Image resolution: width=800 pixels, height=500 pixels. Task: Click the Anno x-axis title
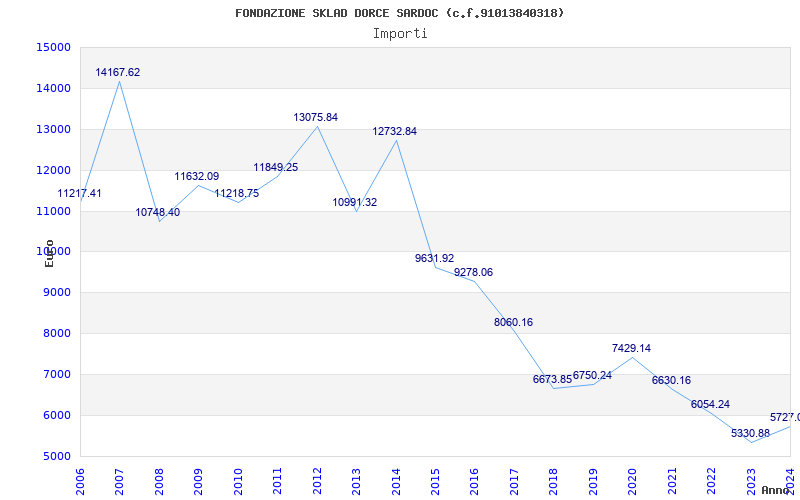(776, 490)
